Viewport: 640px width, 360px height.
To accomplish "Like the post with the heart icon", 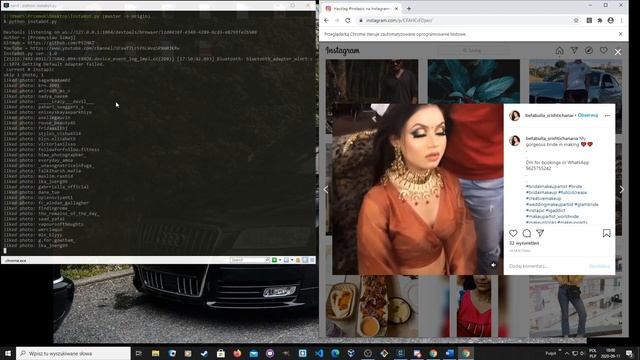I will click(513, 233).
